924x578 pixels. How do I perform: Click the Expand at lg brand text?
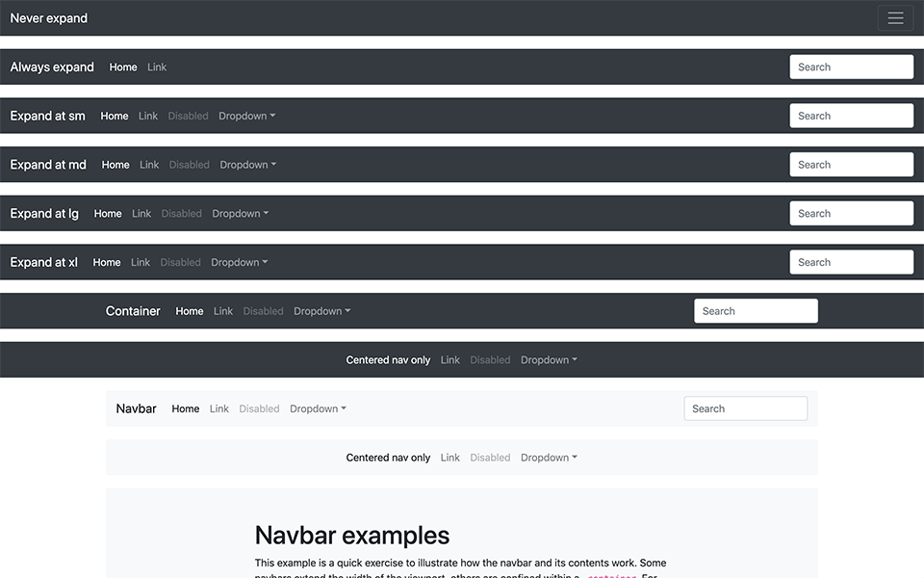coord(44,213)
